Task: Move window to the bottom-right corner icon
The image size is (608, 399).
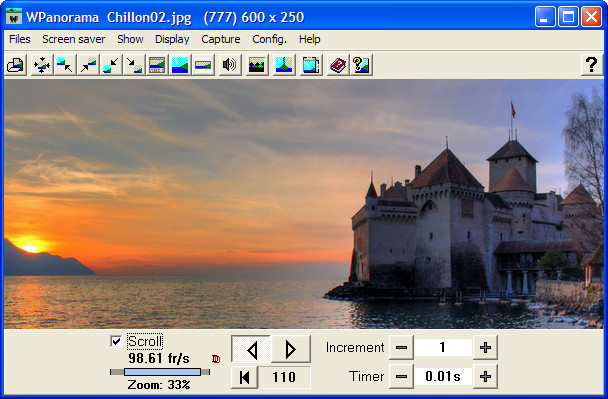Action: click(134, 65)
